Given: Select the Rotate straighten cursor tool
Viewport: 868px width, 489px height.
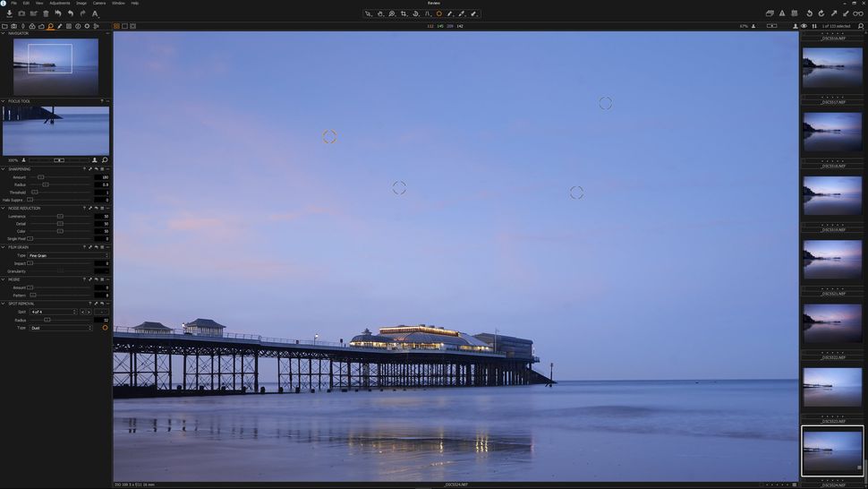Looking at the screenshot, I should click(416, 13).
